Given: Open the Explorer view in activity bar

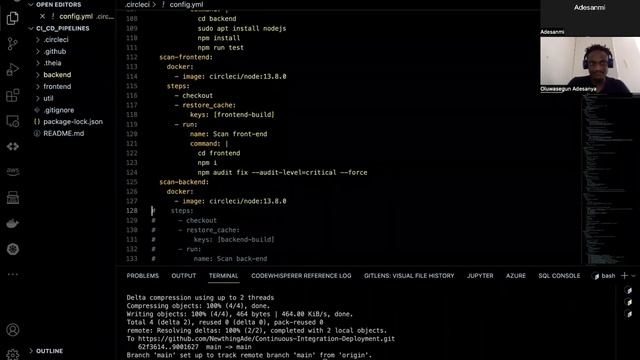Looking at the screenshot, I should click(x=13, y=18).
